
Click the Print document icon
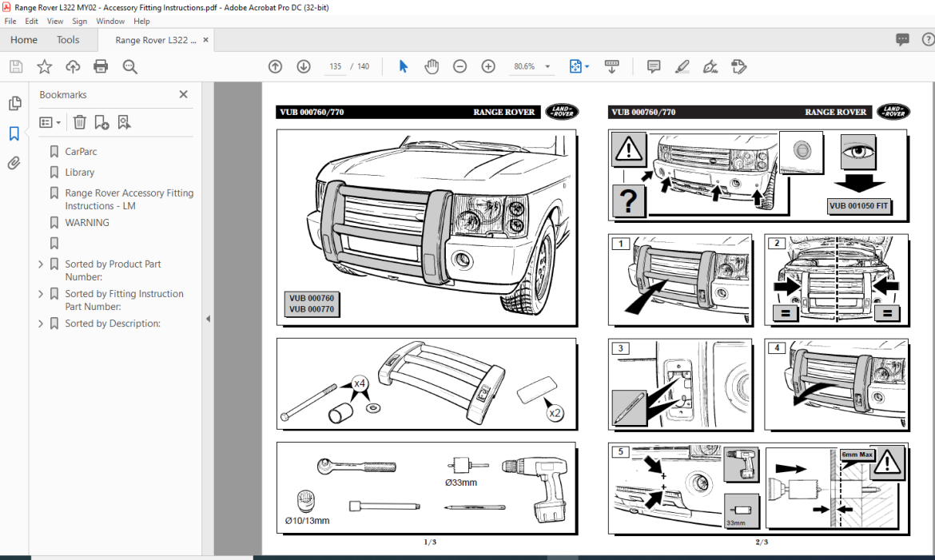coord(101,66)
